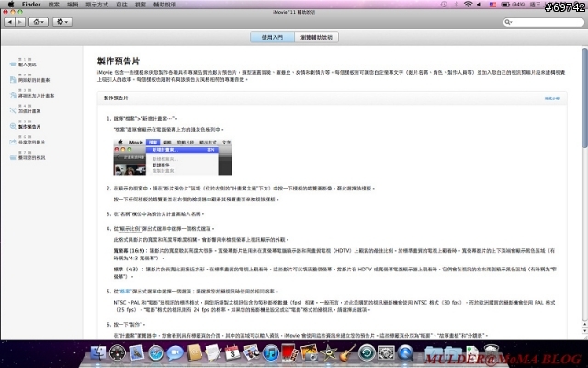Open the Trash in the Dock
Image resolution: width=588 pixels, height=368 pixels.
pyautogui.click(x=492, y=353)
